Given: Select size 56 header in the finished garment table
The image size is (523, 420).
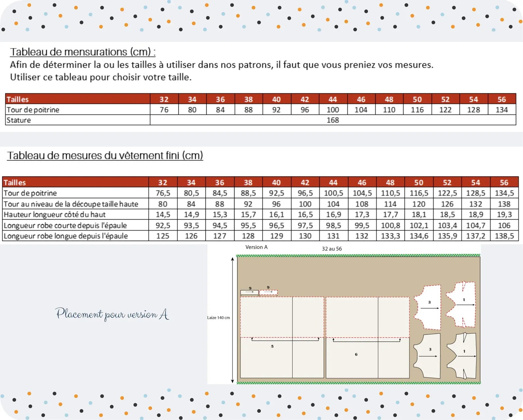Looking at the screenshot, I should 504,182.
